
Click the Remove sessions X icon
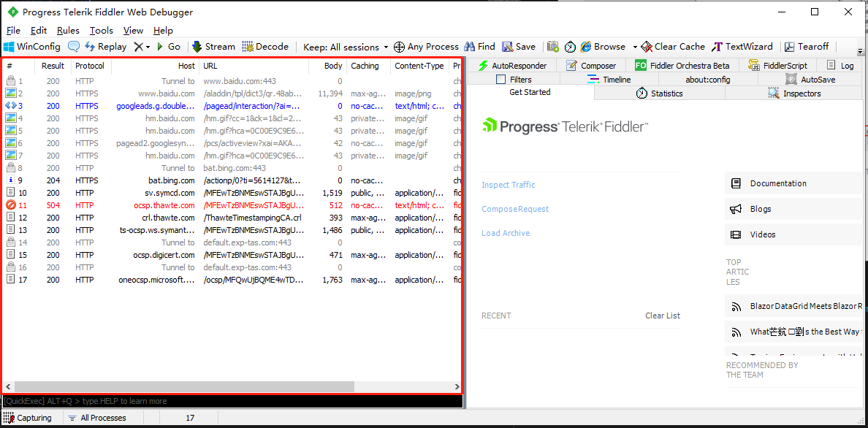coord(138,47)
